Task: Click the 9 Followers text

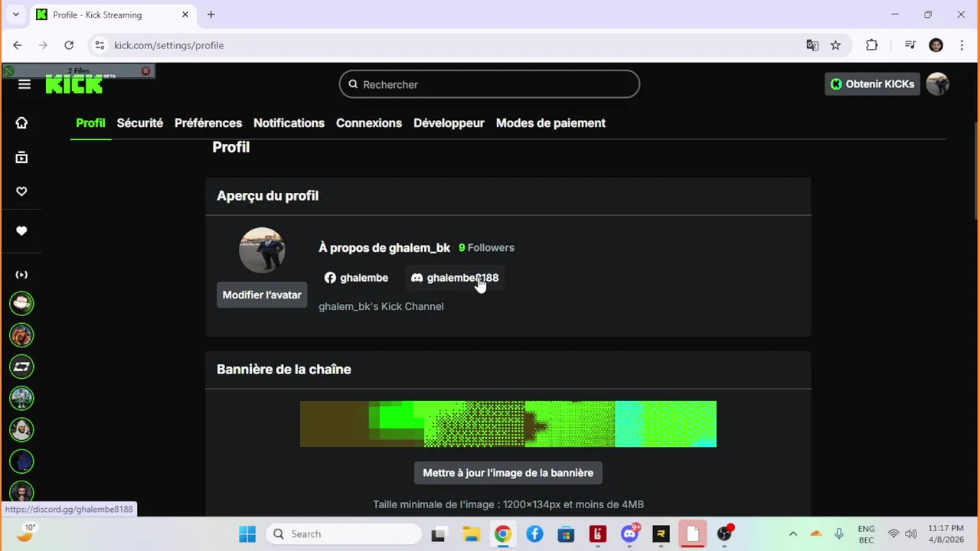Action: click(486, 248)
